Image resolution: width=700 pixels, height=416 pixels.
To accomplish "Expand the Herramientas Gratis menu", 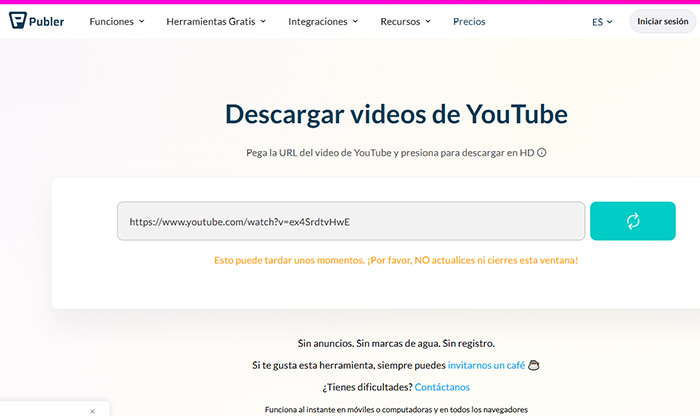I will click(216, 21).
